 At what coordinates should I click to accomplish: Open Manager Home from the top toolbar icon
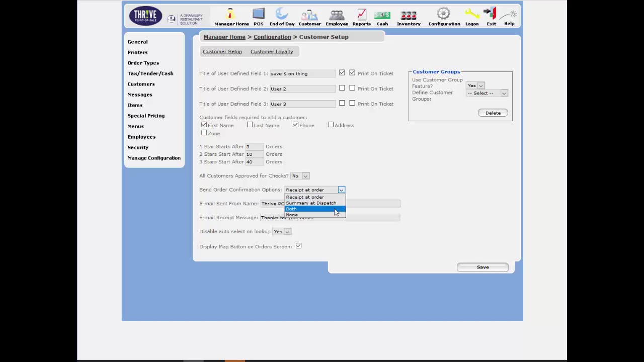tap(231, 17)
